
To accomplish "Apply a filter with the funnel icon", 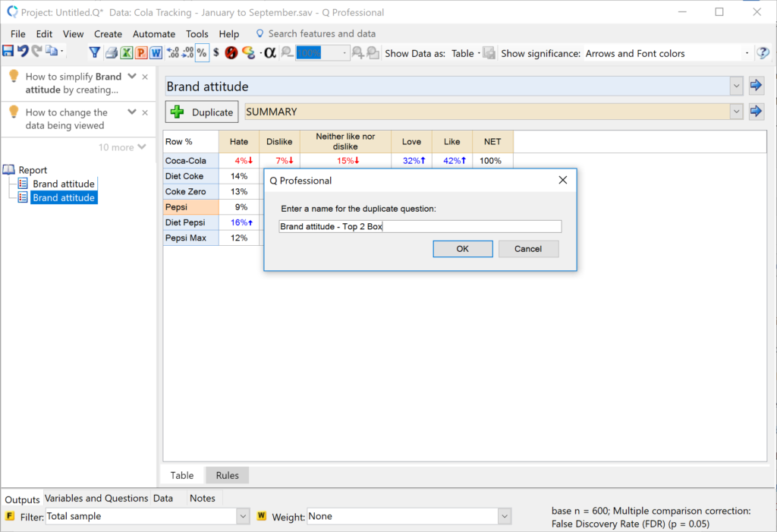I will pyautogui.click(x=94, y=52).
